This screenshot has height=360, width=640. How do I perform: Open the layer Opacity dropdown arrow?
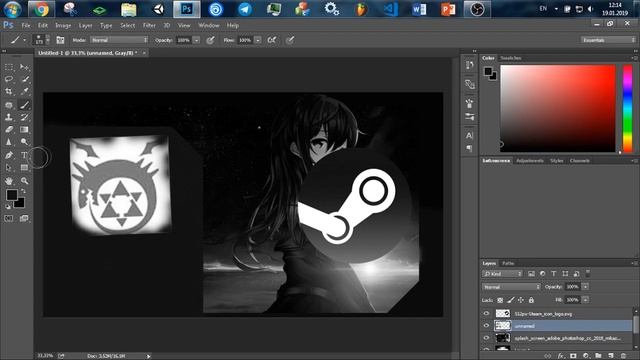tap(585, 287)
